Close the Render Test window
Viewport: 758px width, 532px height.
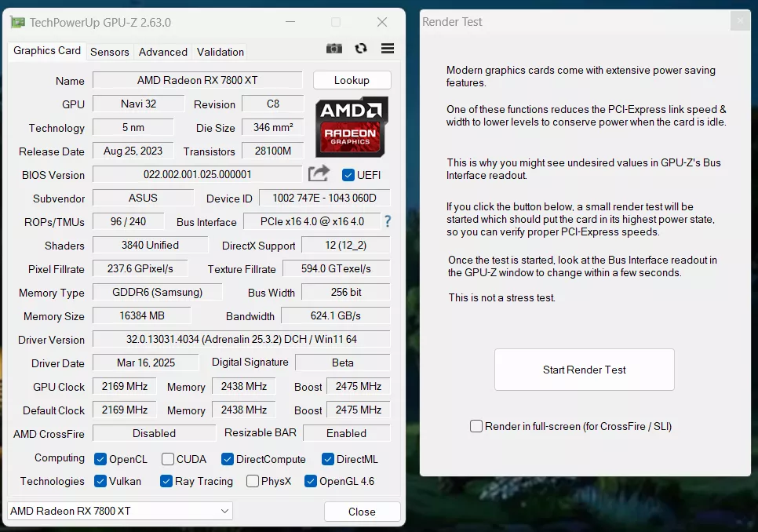point(740,20)
